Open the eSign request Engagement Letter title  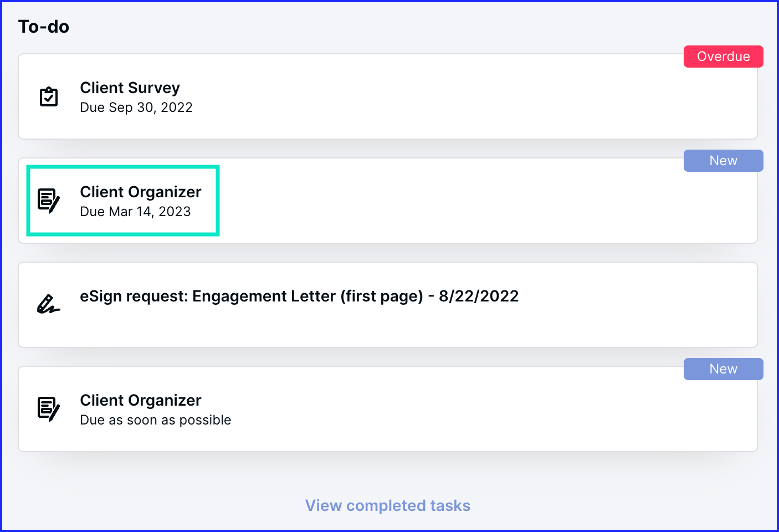click(299, 296)
